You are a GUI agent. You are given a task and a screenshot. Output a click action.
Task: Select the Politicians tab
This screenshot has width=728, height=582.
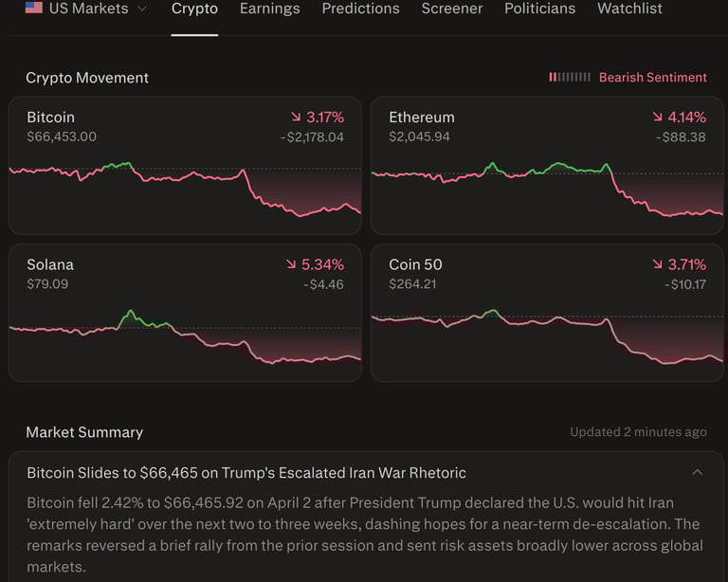(539, 9)
